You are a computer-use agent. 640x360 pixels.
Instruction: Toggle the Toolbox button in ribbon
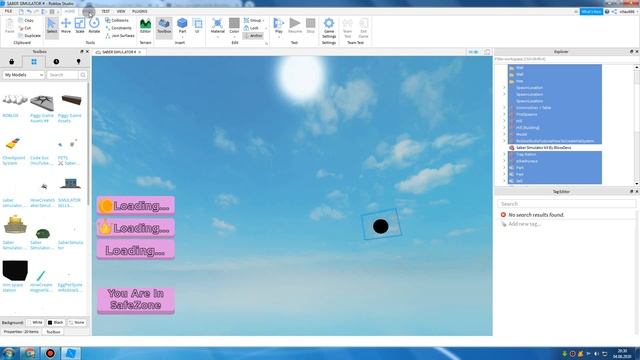coord(164,27)
